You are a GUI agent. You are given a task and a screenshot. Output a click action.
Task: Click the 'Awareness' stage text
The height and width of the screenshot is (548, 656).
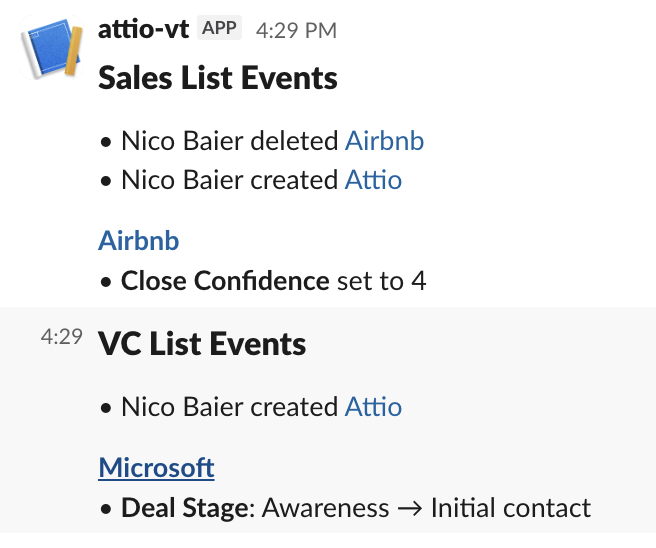325,508
